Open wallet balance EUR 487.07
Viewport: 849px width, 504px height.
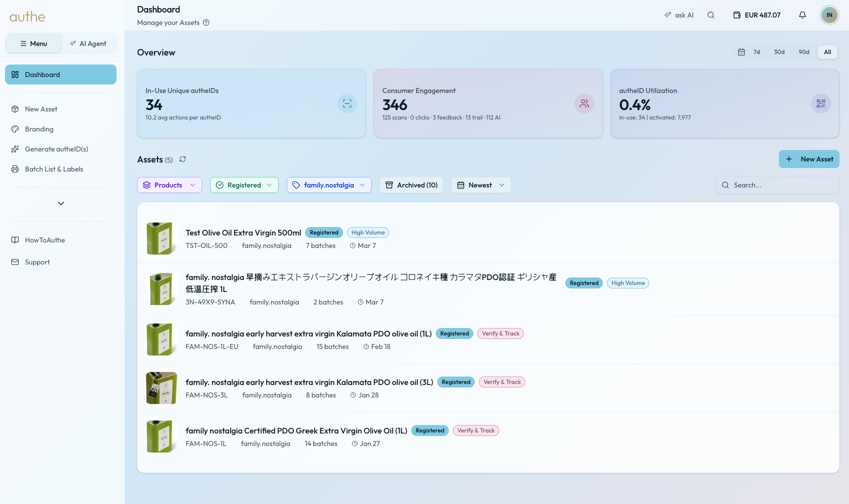757,15
